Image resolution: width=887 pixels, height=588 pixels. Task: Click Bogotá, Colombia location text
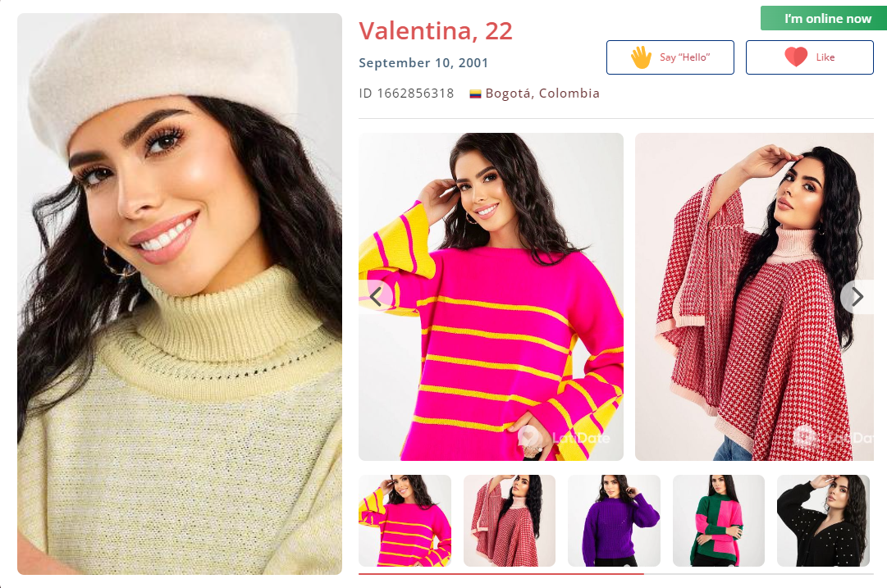542,93
